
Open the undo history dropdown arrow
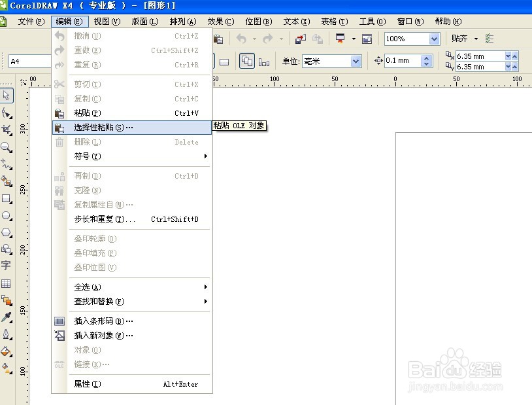pyautogui.click(x=254, y=39)
